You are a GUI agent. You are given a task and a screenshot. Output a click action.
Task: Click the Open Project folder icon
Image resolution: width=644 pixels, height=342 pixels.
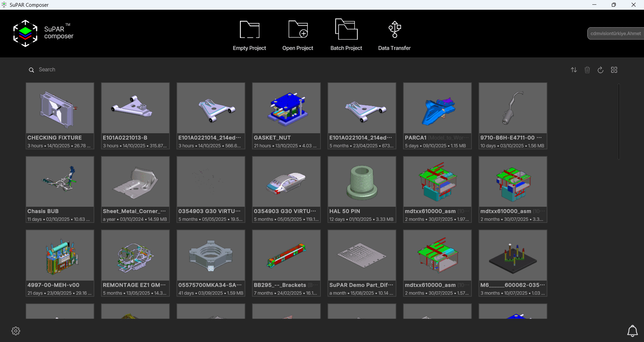pyautogui.click(x=298, y=30)
